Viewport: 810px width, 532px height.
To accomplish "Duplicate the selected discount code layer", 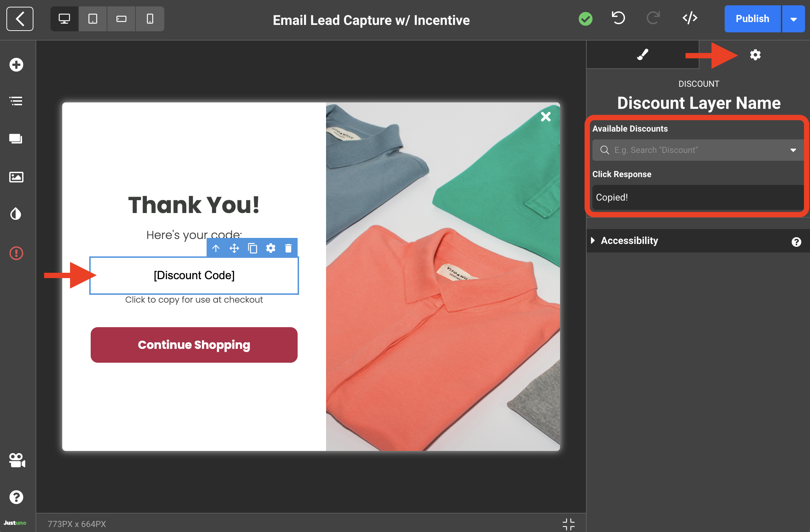I will tap(252, 248).
